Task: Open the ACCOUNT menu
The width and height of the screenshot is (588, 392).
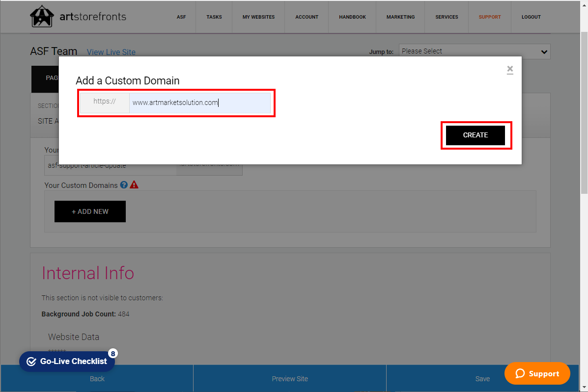Action: (307, 17)
